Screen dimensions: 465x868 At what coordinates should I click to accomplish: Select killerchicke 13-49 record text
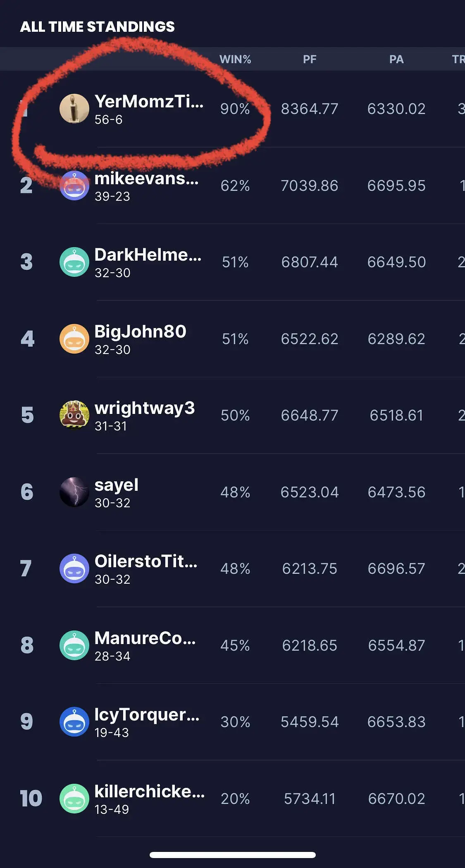pyautogui.click(x=112, y=809)
